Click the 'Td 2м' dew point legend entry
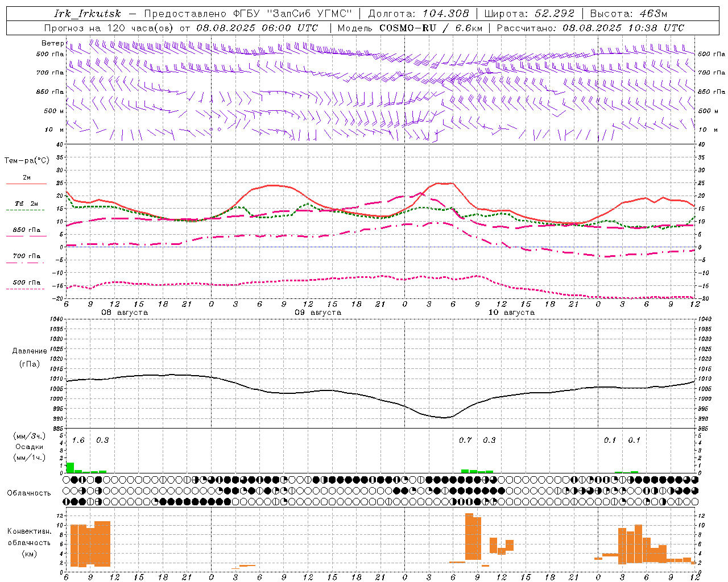The width and height of the screenshot is (728, 582). point(26,203)
